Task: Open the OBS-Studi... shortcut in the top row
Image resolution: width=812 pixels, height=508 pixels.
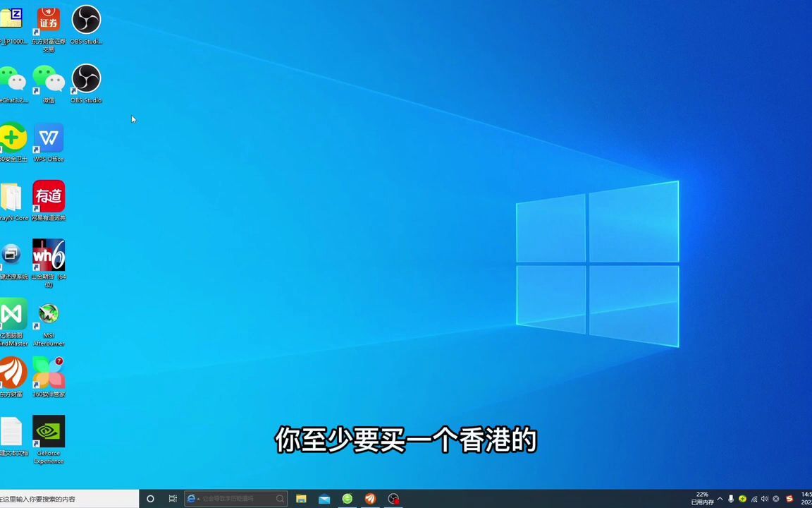Action: (86, 25)
